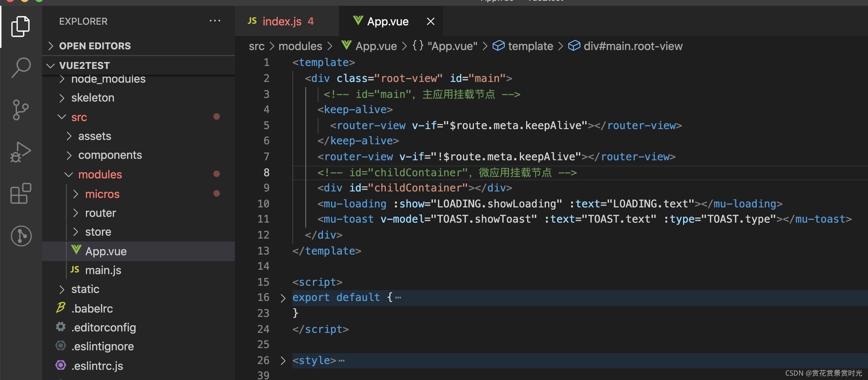
Task: Expand the skeleton folder
Action: [x=139, y=98]
